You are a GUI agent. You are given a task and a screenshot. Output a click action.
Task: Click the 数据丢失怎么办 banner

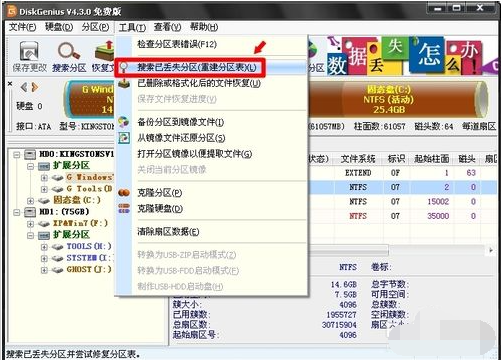(x=413, y=55)
